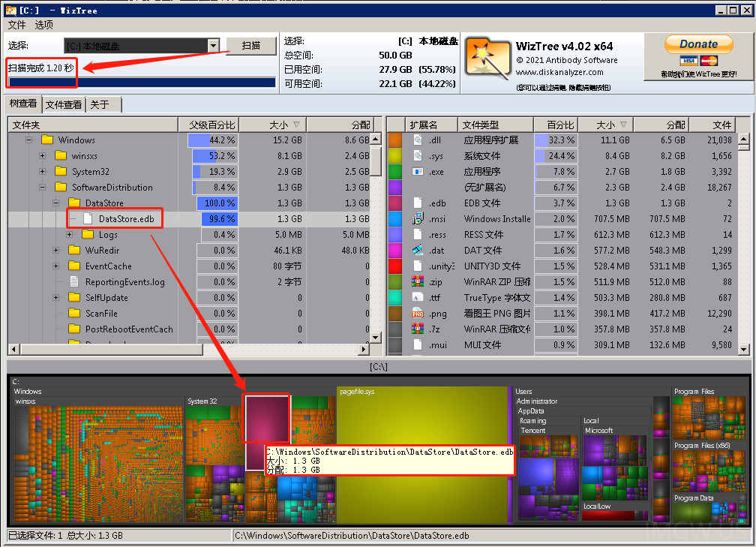Select the DataStore.edb tree row

pos(190,219)
